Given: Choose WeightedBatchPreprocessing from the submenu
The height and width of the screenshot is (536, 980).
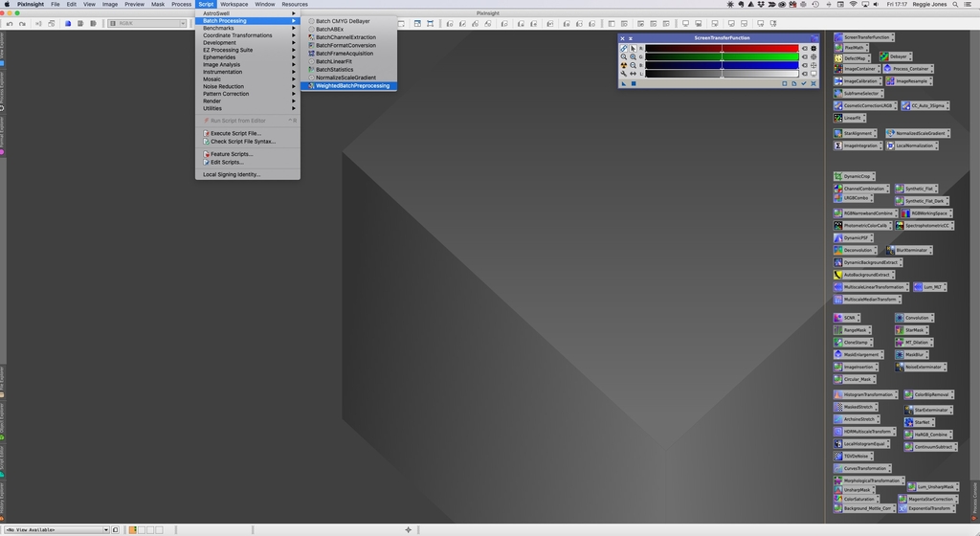Looking at the screenshot, I should pos(352,85).
